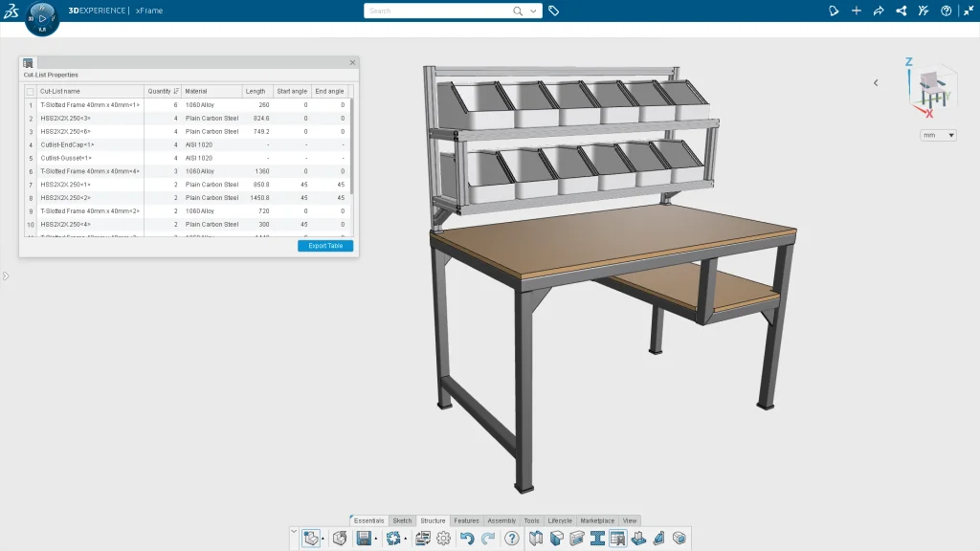Viewport: 980px width, 551px height.
Task: Click the tag icon beside search bar
Action: pyautogui.click(x=554, y=11)
